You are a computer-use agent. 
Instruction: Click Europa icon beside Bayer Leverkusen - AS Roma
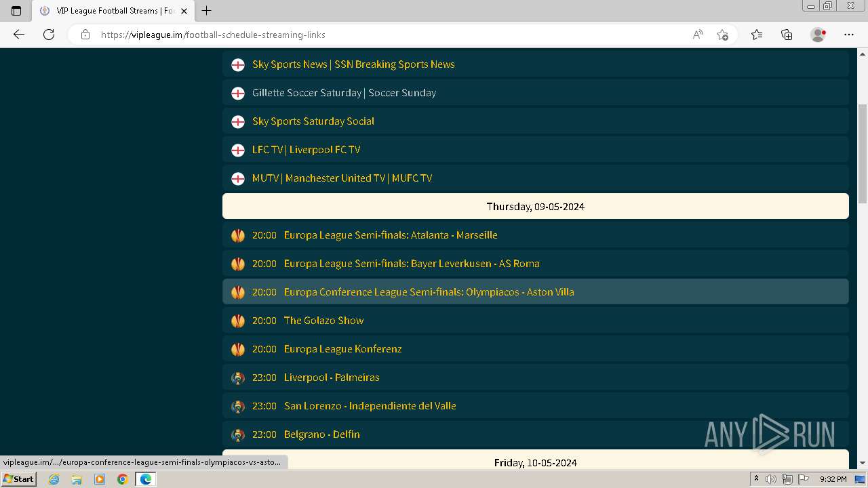point(238,264)
